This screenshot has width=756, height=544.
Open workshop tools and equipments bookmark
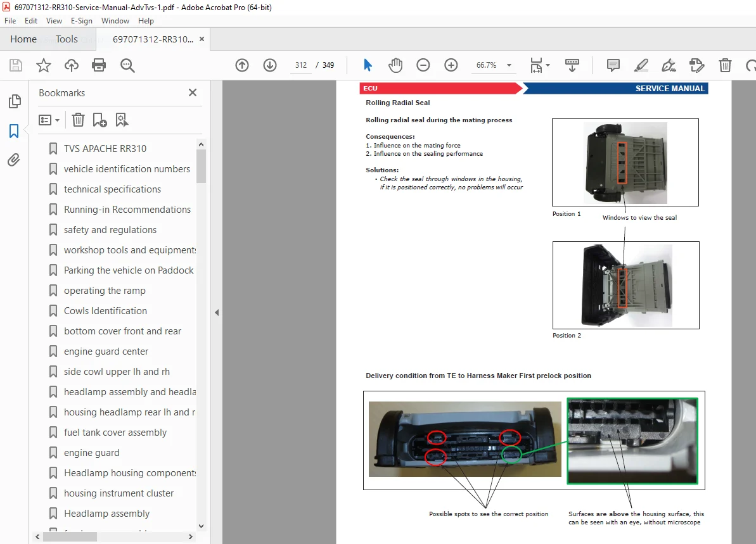130,250
